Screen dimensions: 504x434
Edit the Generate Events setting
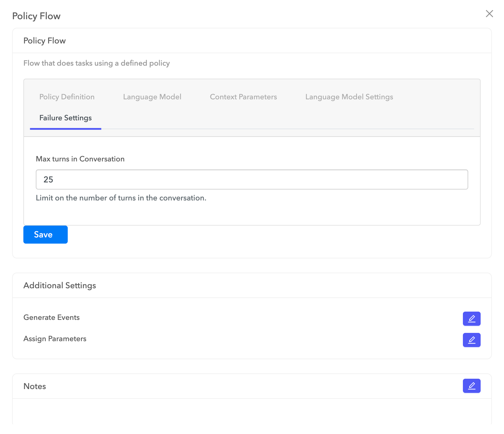pos(471,319)
